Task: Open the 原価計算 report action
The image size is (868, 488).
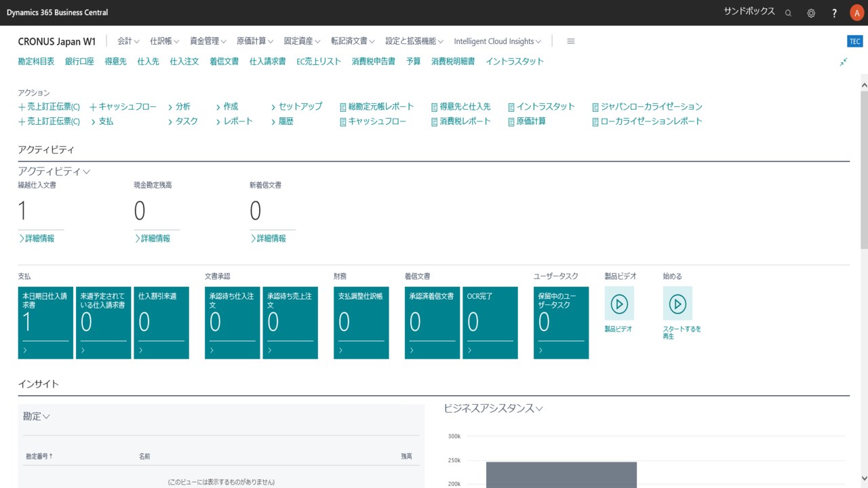Action: 527,121
